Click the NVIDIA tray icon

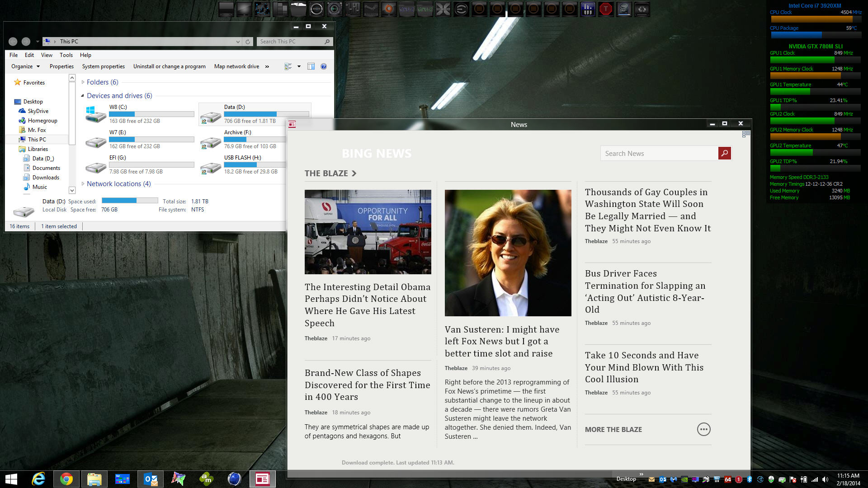684,479
